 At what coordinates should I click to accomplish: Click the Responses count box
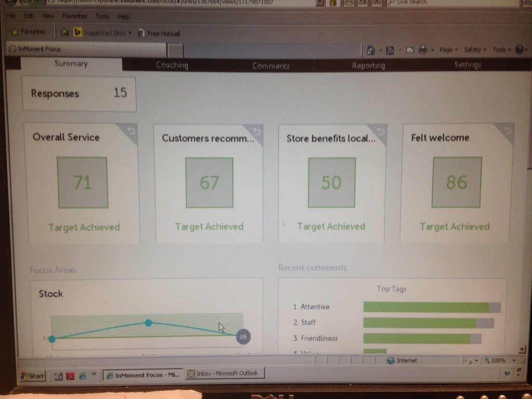79,94
